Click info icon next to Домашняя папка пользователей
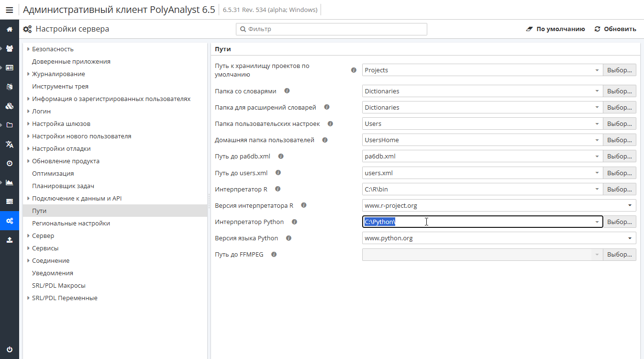Viewport: 644px width, 359px height. point(325,140)
